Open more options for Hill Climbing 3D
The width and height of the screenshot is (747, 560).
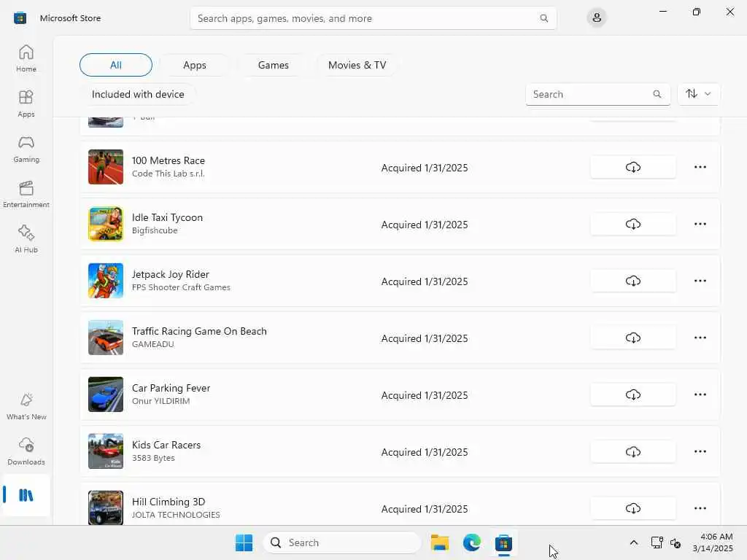pyautogui.click(x=700, y=508)
